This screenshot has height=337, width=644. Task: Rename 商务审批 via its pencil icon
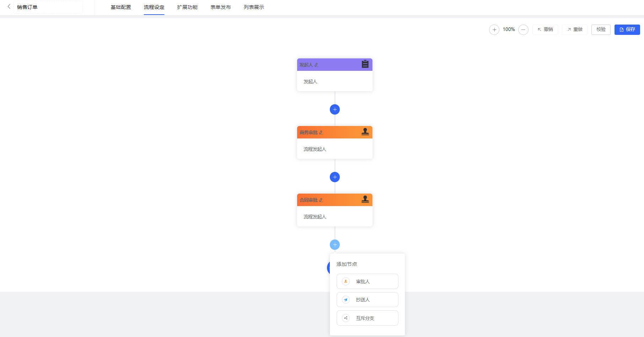[321, 132]
